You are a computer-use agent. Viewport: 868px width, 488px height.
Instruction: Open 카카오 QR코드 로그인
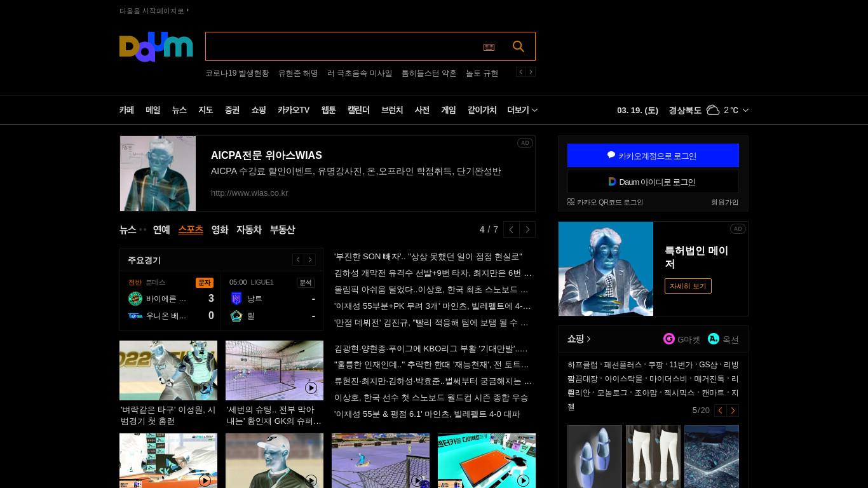605,202
